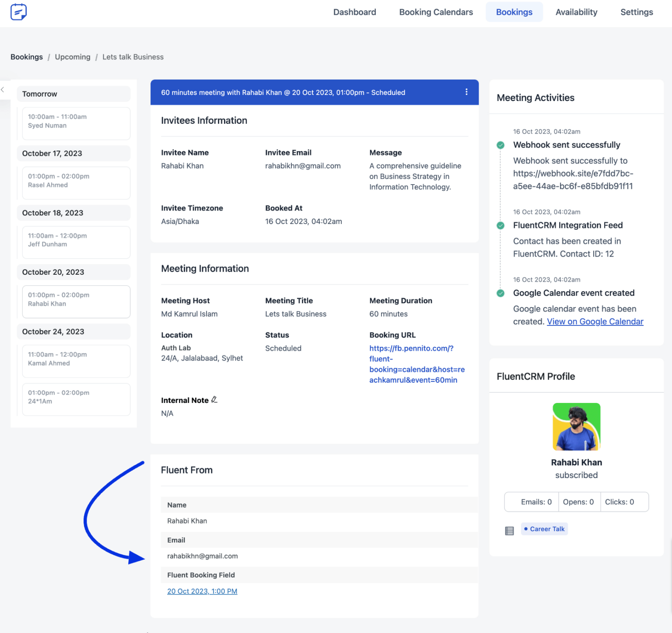
Task: Click the Fluent Booking logo icon
Action: tap(18, 12)
